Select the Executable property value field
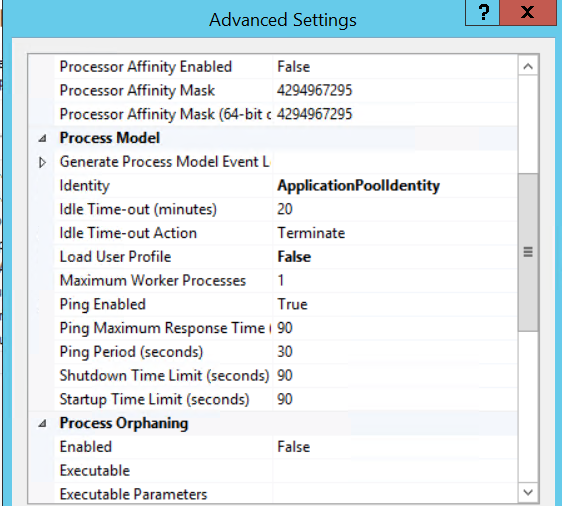Image resolution: width=562 pixels, height=506 pixels. (x=395, y=471)
